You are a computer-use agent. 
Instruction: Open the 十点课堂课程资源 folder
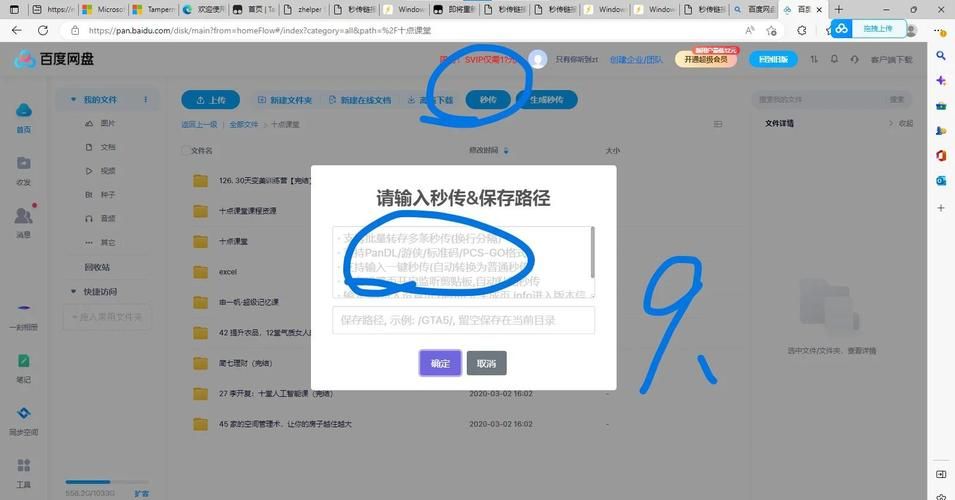pyautogui.click(x=247, y=211)
